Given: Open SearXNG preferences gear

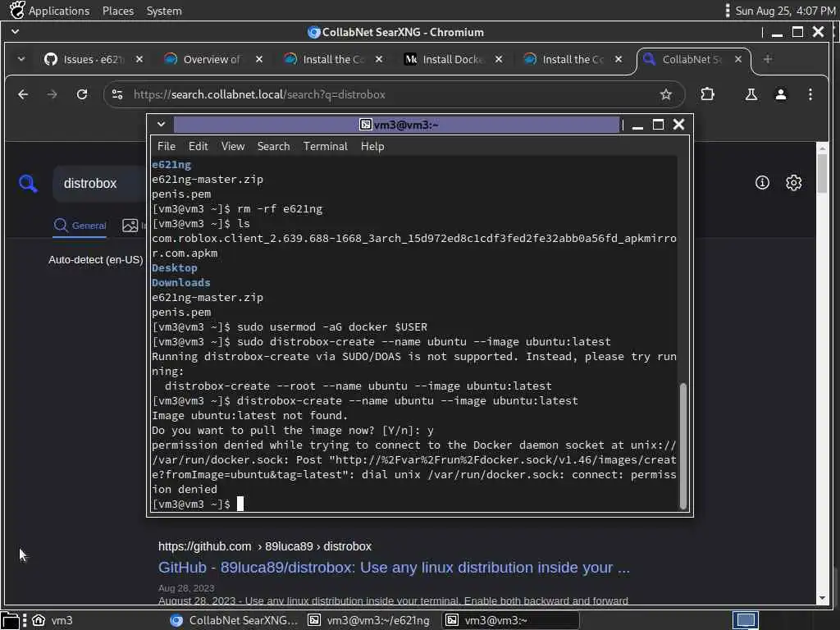Looking at the screenshot, I should [793, 183].
